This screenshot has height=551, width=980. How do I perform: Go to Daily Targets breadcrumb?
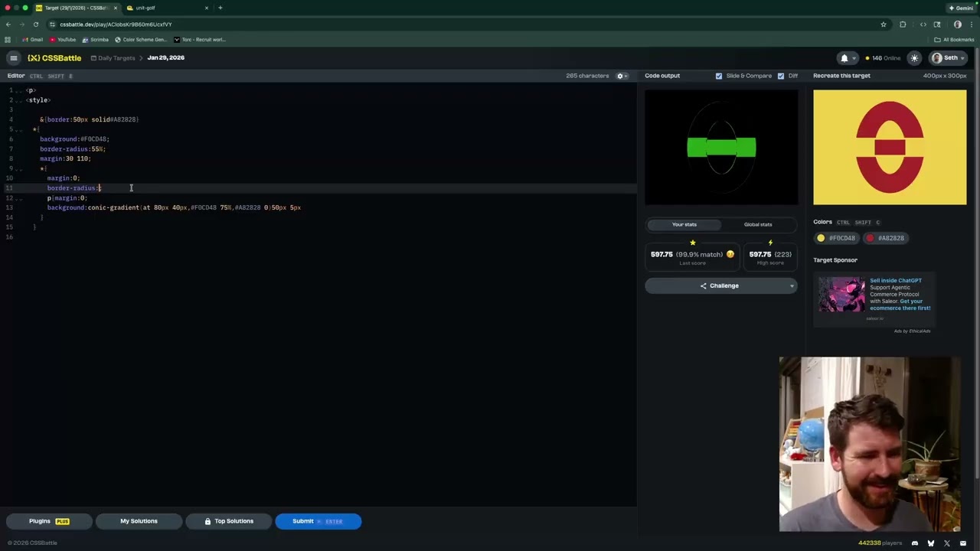click(x=113, y=58)
